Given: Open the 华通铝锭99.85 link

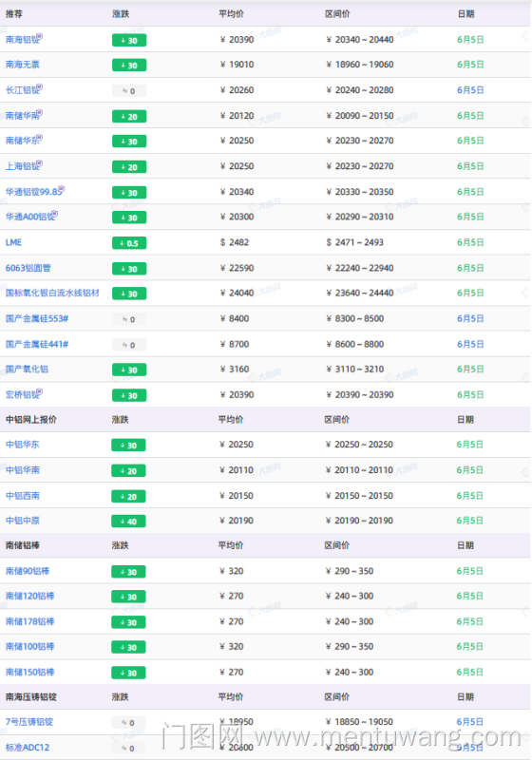Looking at the screenshot, I should (x=33, y=192).
